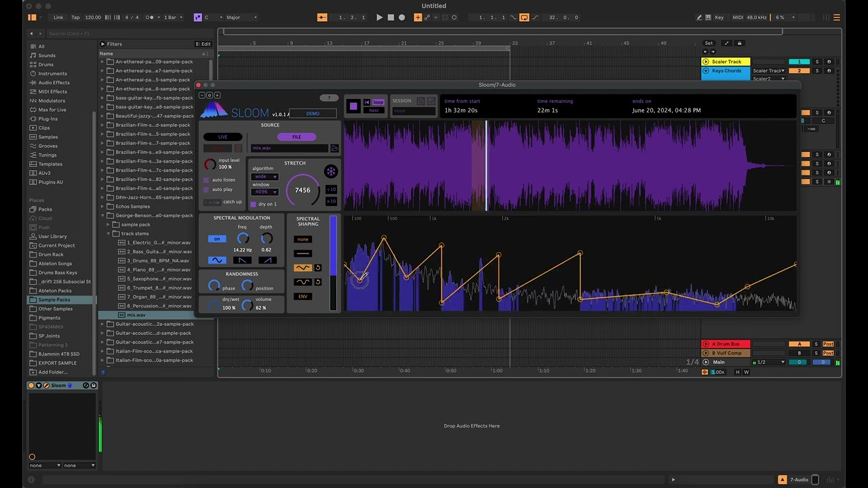Viewport: 868px width, 488px height.
Task: Solo the Scaler Track
Action: click(x=817, y=62)
